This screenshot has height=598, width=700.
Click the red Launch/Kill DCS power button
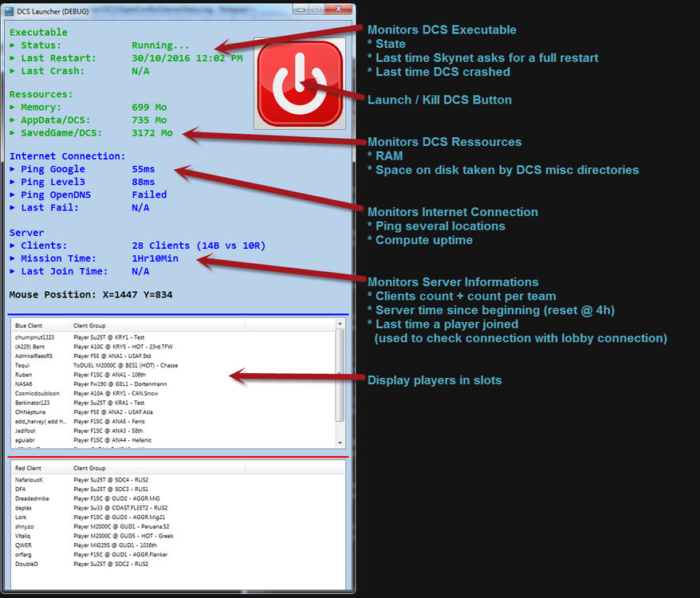click(300, 84)
